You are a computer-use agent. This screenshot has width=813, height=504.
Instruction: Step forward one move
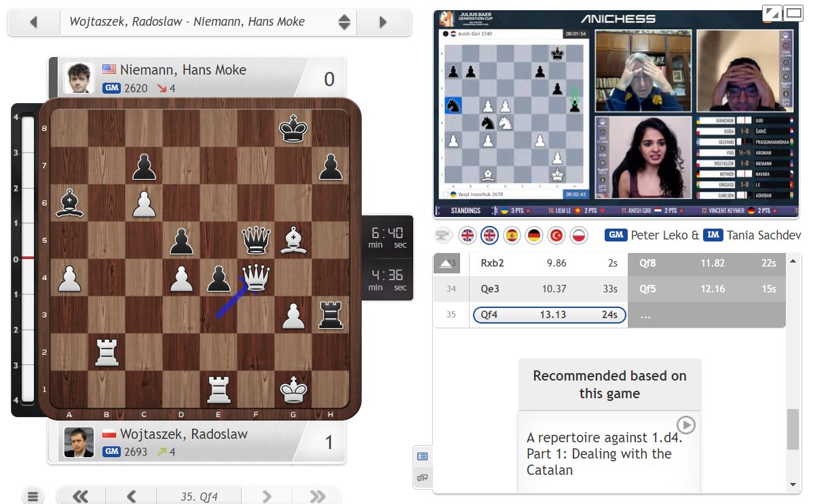tap(267, 497)
